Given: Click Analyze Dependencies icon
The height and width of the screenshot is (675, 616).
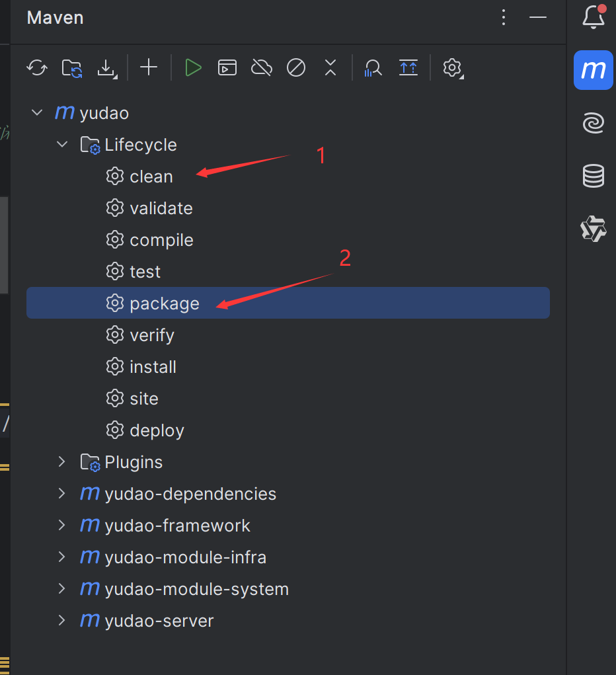Looking at the screenshot, I should point(373,68).
